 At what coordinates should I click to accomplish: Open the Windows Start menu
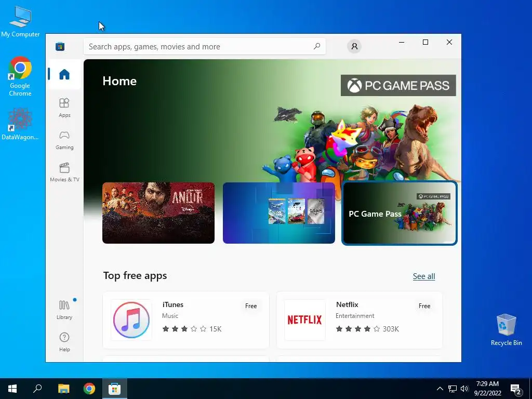tap(12, 389)
